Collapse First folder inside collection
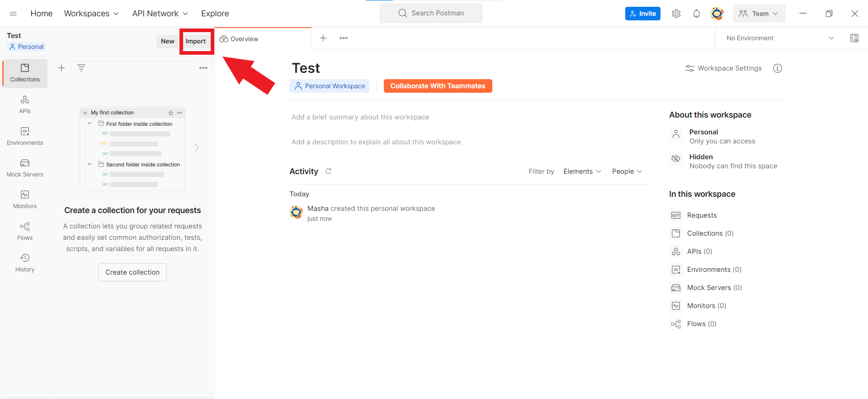 pyautogui.click(x=90, y=123)
